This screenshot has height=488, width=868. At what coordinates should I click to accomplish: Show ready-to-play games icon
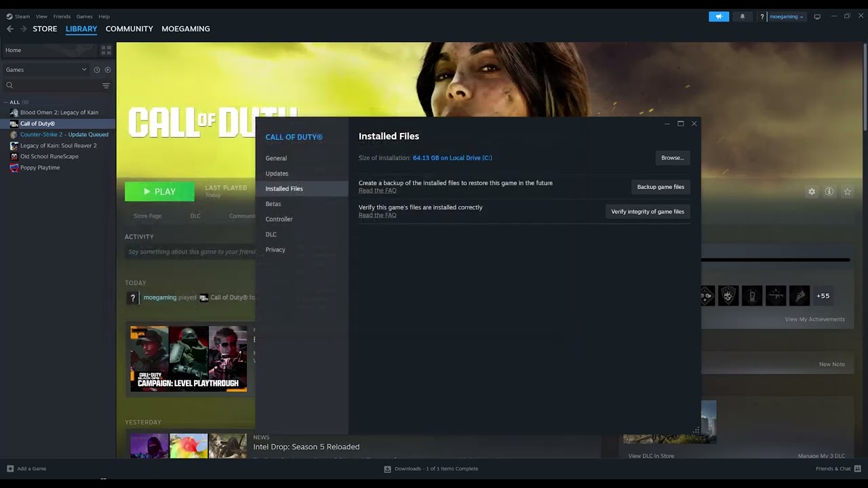tap(108, 70)
